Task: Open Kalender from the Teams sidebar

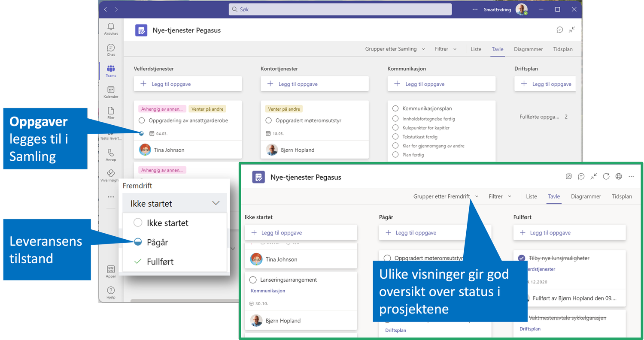Action: point(110,92)
